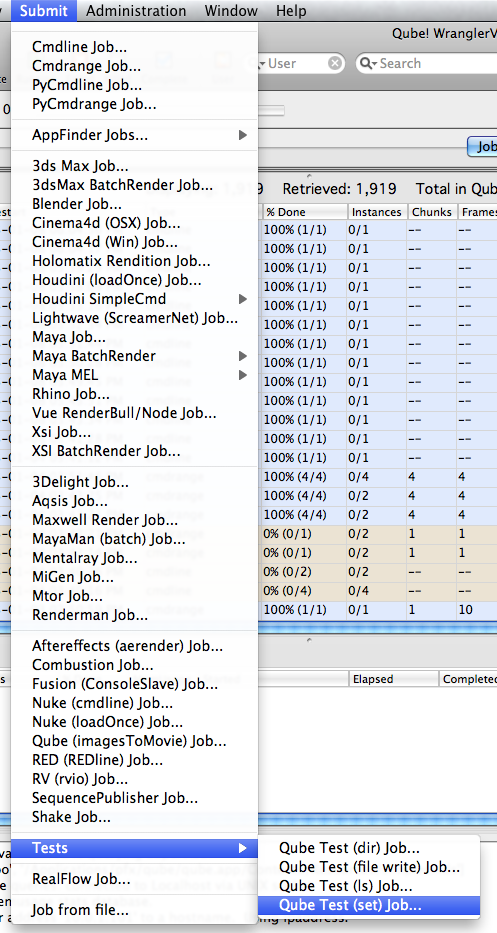Select Shake Job... entry

coord(135,817)
